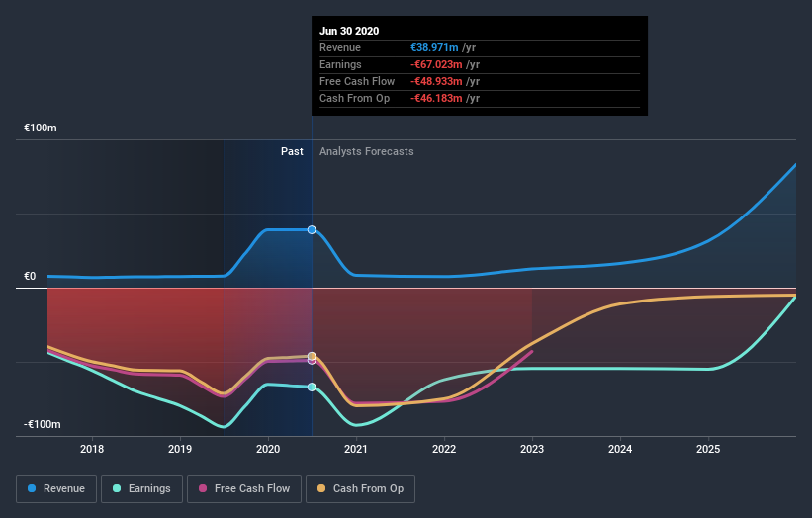Image resolution: width=812 pixels, height=518 pixels.
Task: Click the -€48.933m free cash flow value
Action: point(436,81)
